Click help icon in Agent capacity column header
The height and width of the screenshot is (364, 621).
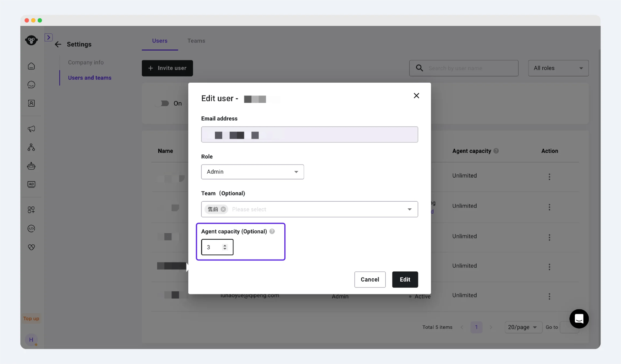coord(496,151)
